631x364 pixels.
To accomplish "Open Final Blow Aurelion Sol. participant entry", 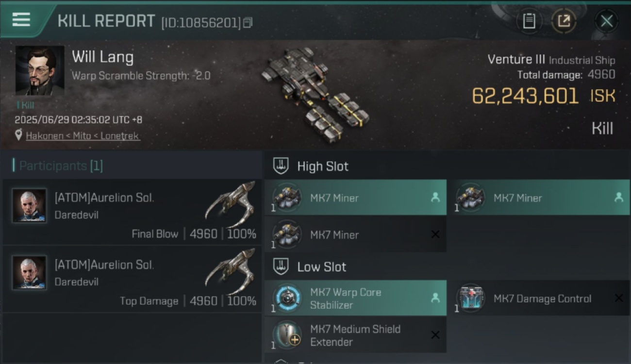I will pos(132,212).
